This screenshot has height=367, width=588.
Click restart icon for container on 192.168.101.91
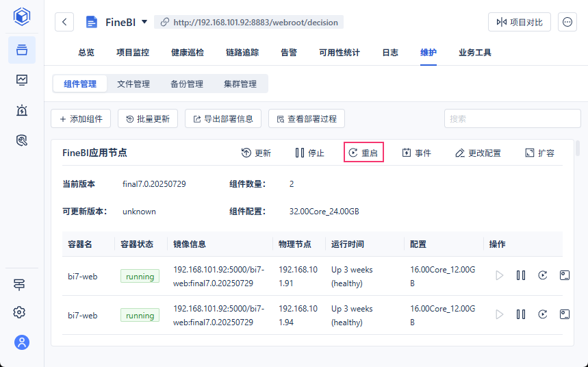pos(543,275)
